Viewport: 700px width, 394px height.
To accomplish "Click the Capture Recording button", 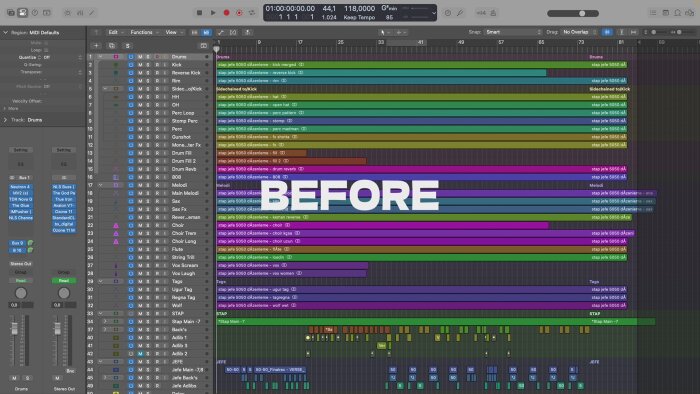I will (239, 13).
